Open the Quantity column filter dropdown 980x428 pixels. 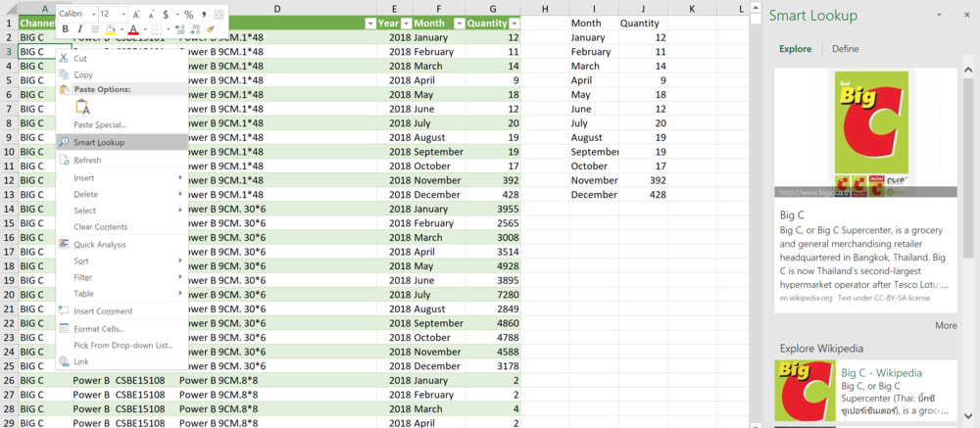click(514, 23)
